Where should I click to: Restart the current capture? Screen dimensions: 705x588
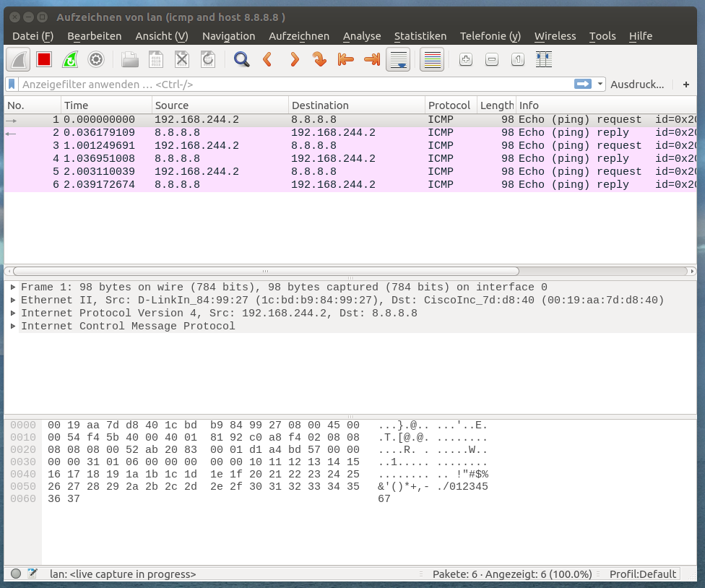(70, 60)
